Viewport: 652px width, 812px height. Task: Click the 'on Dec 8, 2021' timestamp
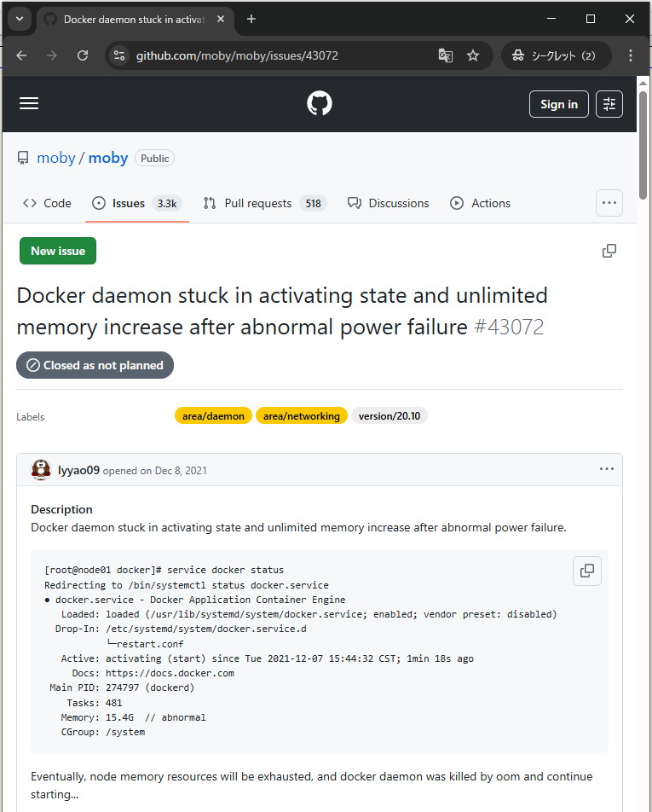[x=173, y=471]
